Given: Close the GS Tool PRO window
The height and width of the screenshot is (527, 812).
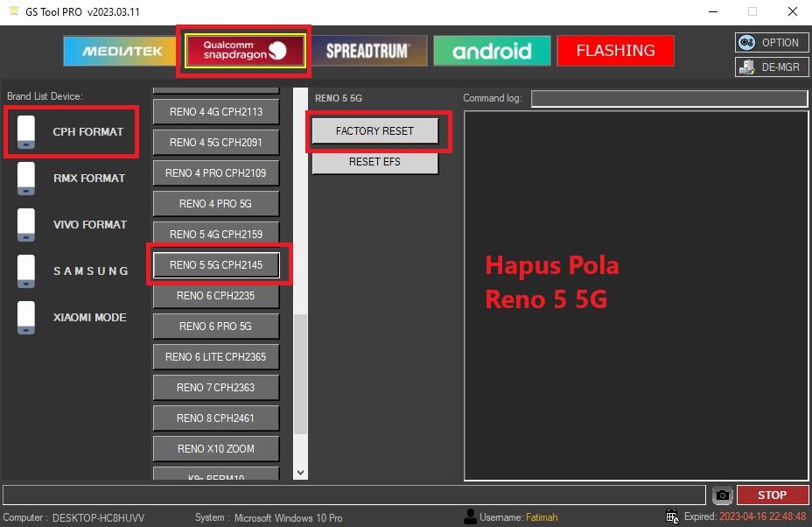Looking at the screenshot, I should 793,11.
